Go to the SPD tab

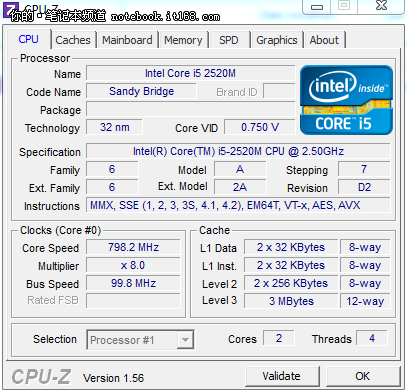(229, 40)
